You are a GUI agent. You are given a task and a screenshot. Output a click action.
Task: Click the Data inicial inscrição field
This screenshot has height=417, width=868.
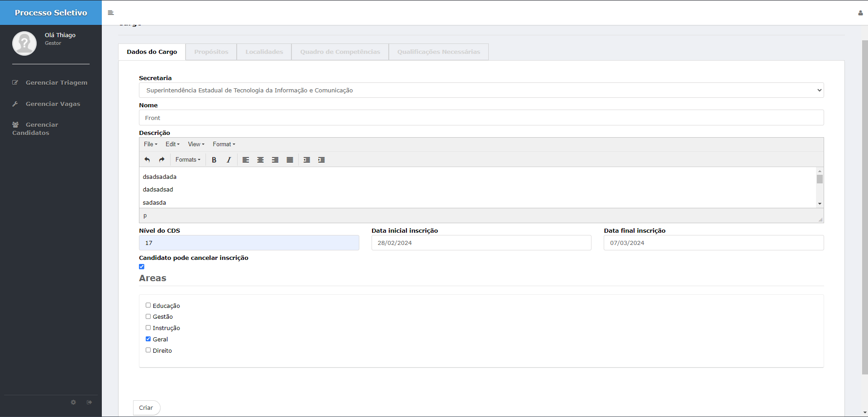pos(481,243)
